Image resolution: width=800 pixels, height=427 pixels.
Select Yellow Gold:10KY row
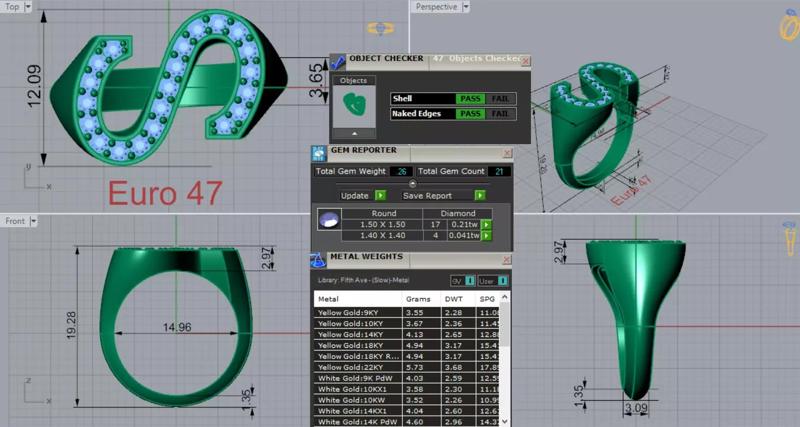pos(407,323)
